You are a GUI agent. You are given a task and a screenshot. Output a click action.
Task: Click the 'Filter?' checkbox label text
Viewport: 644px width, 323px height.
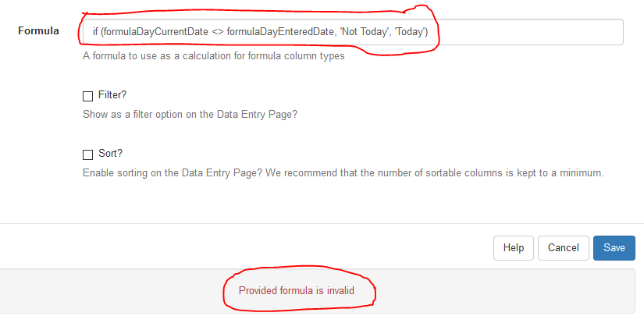(112, 95)
